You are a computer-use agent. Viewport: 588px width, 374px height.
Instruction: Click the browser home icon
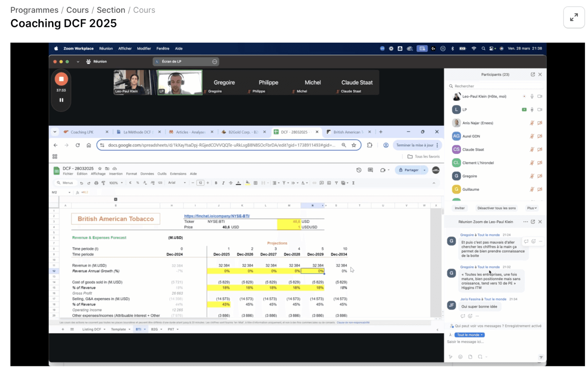[89, 145]
